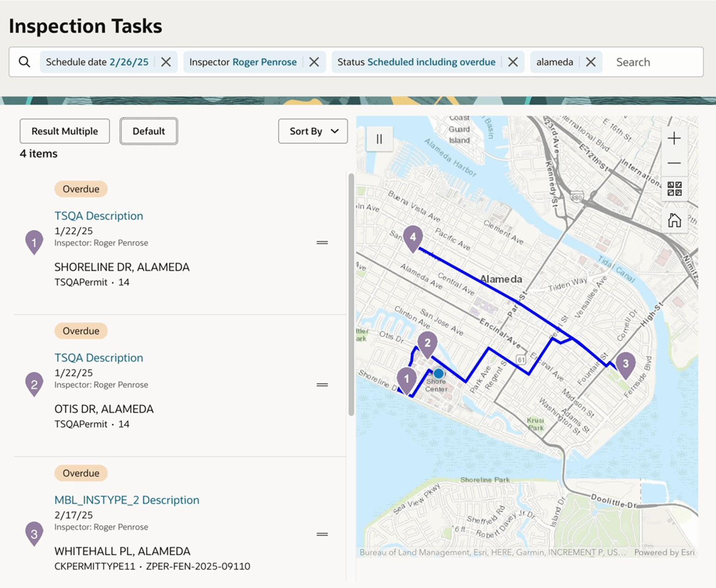716x588 pixels.
Task: Switch to Result Multiple view
Action: click(x=64, y=131)
